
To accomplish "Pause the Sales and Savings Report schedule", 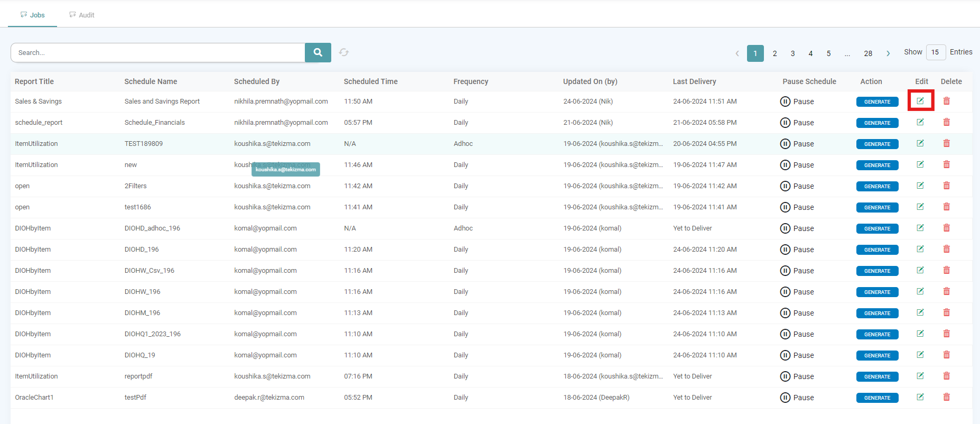I will click(x=797, y=102).
